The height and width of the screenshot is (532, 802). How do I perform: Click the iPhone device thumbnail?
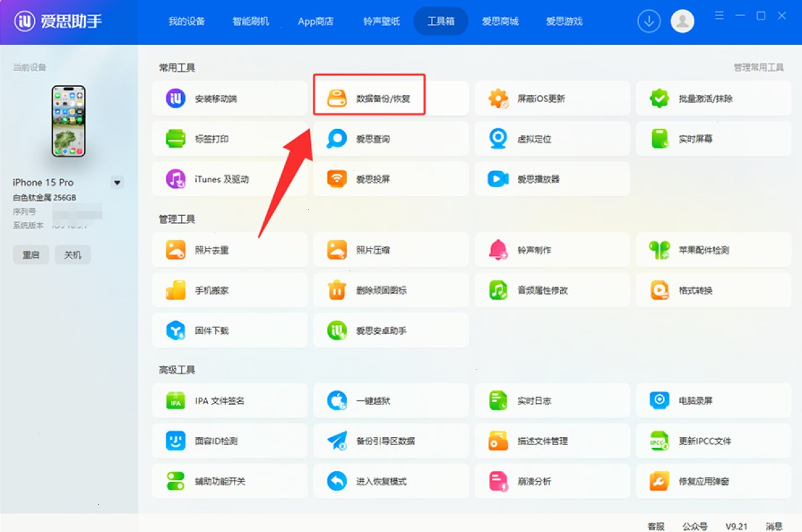point(69,121)
